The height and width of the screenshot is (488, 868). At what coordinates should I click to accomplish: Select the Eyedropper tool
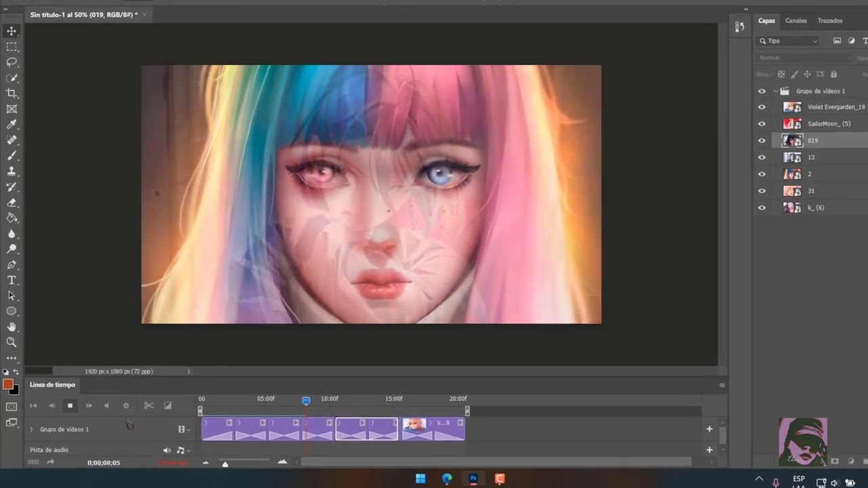pyautogui.click(x=12, y=125)
